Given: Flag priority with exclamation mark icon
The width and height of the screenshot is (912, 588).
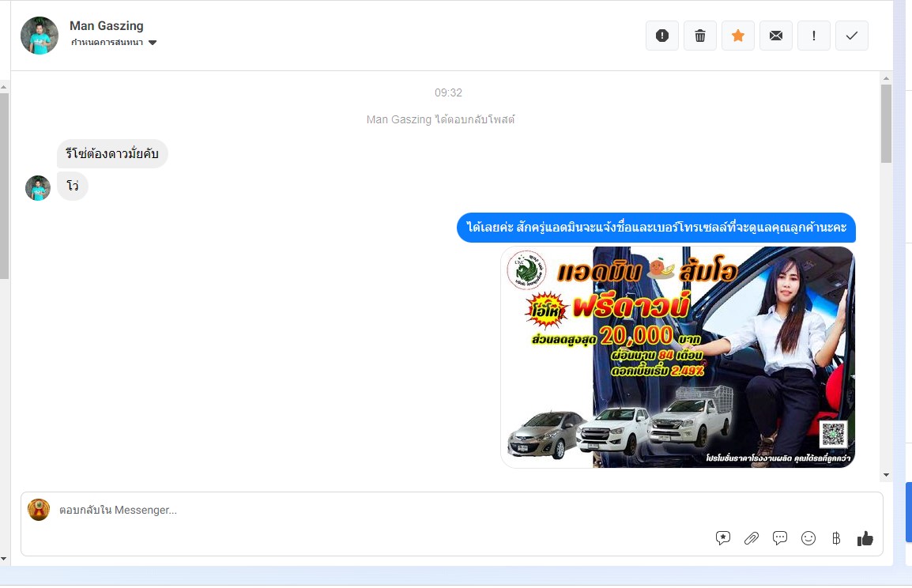Looking at the screenshot, I should [814, 36].
